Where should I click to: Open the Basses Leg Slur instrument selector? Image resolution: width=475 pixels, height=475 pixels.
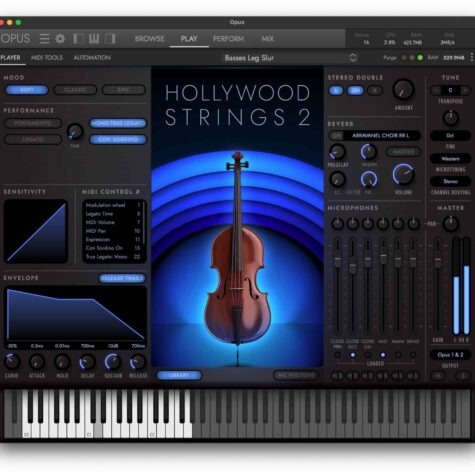click(290, 58)
